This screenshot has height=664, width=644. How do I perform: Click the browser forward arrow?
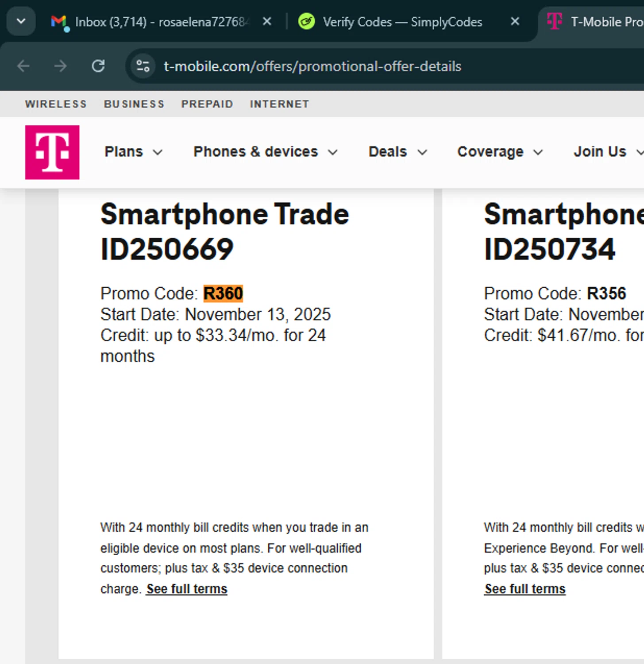point(60,66)
